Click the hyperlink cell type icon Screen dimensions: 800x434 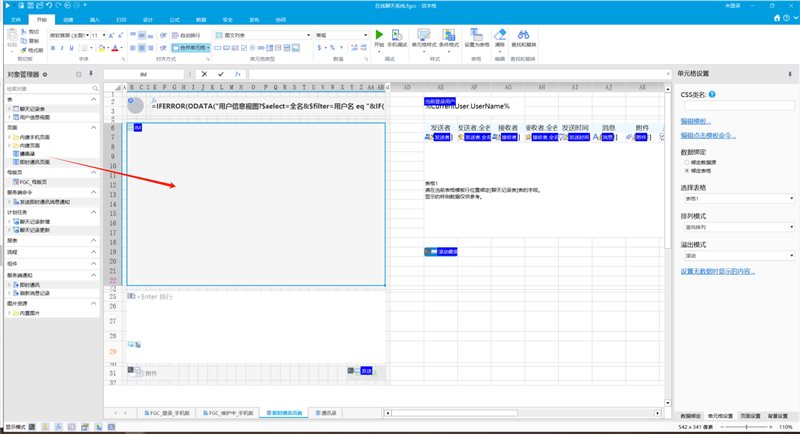coord(261,48)
